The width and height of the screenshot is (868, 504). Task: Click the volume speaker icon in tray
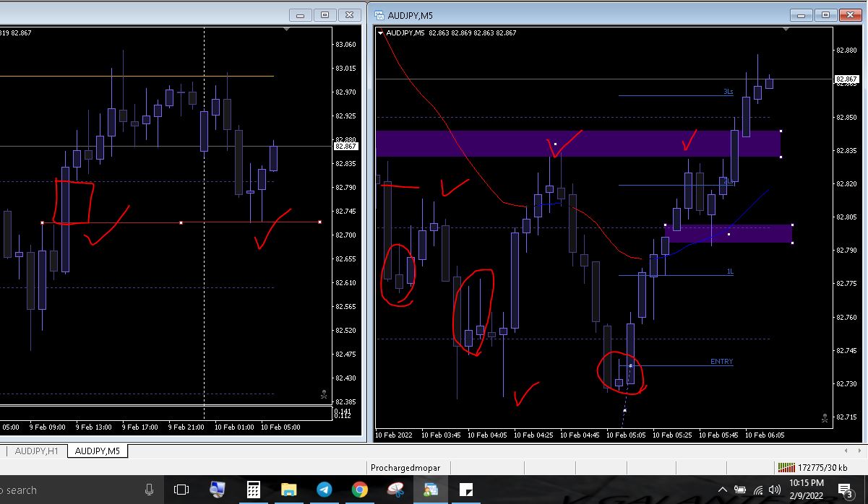[775, 490]
